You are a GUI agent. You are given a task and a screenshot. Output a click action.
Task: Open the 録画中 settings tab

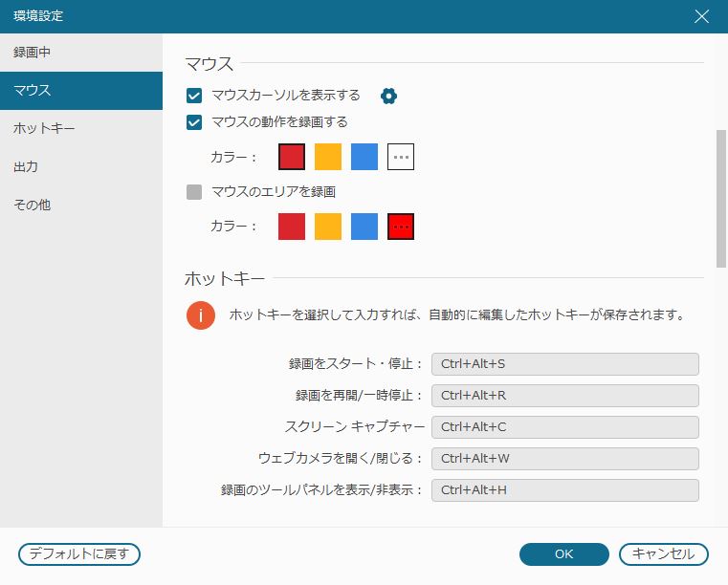pyautogui.click(x=81, y=53)
